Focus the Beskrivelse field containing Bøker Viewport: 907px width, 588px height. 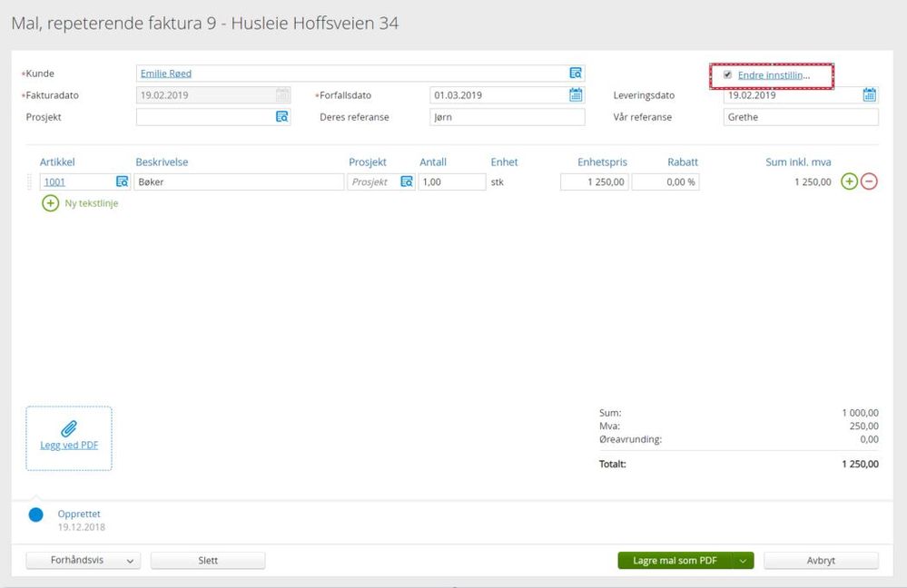[239, 181]
